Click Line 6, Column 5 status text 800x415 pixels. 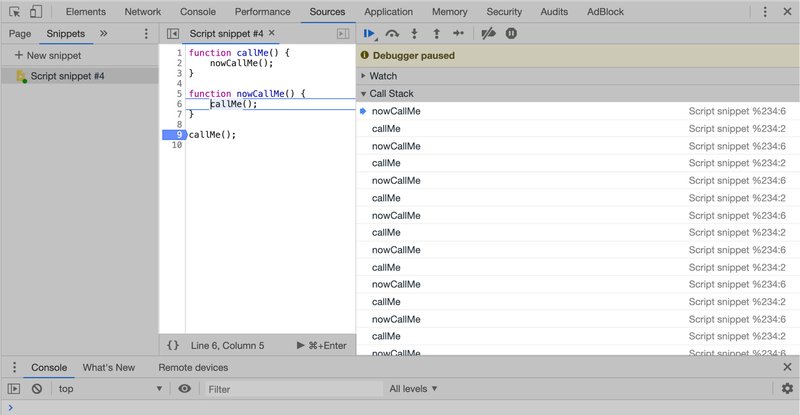(228, 346)
